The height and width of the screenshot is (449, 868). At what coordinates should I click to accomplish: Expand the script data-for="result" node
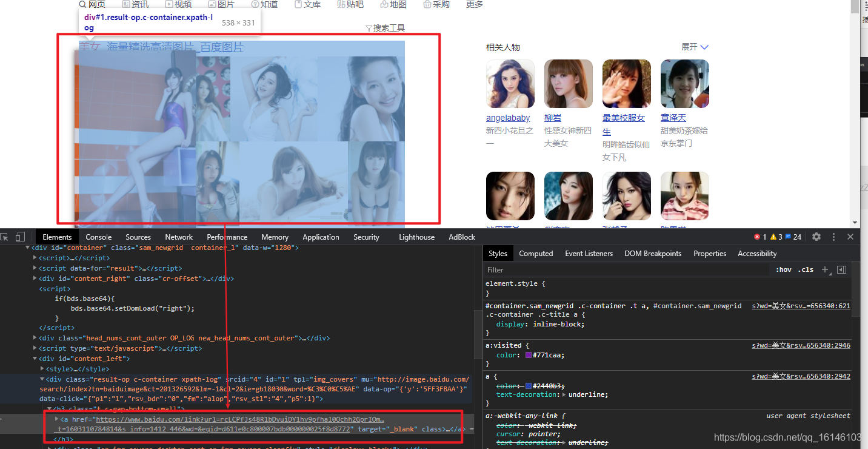[35, 268]
